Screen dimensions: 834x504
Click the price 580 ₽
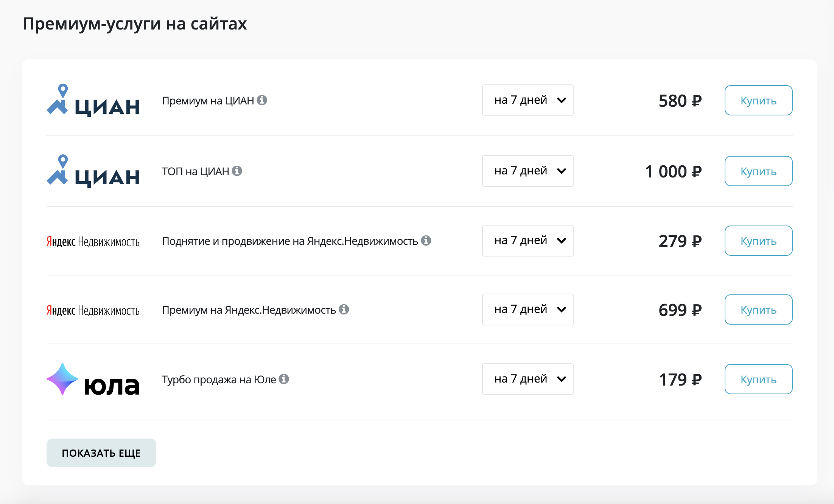(680, 101)
